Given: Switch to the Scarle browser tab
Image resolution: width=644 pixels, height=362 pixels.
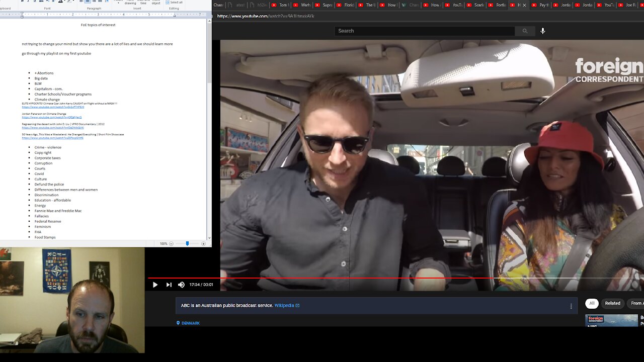Looking at the screenshot, I should click(x=475, y=5).
